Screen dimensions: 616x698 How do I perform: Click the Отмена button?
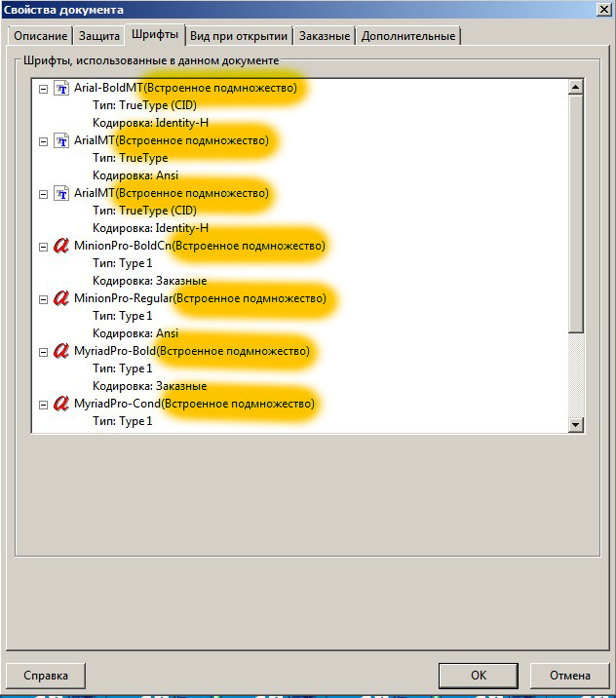click(x=570, y=676)
